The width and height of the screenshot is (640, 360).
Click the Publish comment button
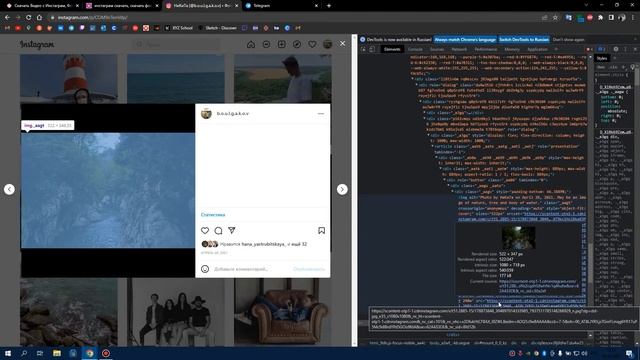pos(309,269)
